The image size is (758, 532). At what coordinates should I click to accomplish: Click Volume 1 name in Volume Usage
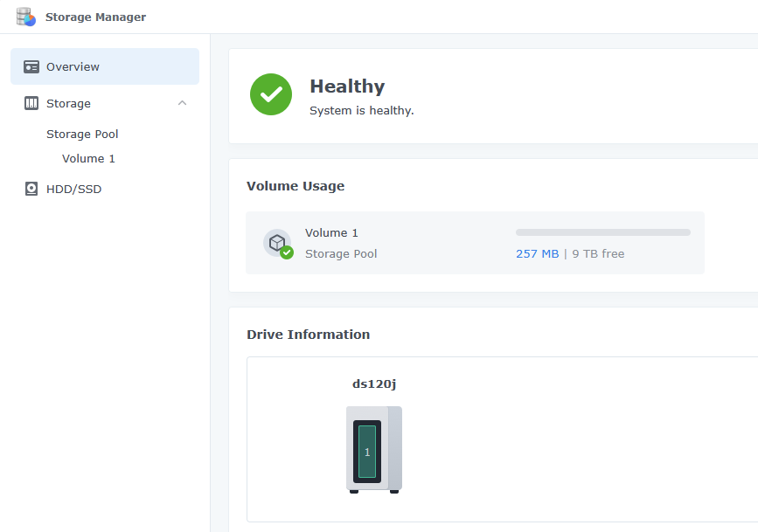pos(331,233)
